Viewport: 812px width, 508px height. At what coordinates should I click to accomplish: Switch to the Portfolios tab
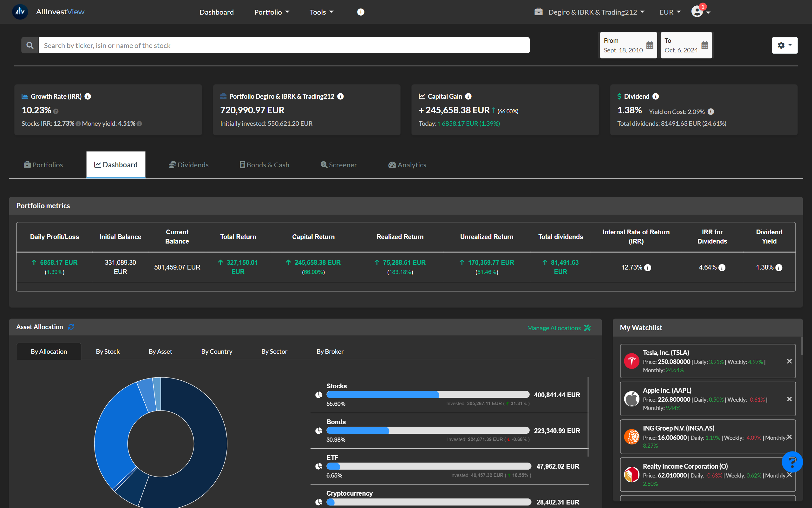point(43,165)
